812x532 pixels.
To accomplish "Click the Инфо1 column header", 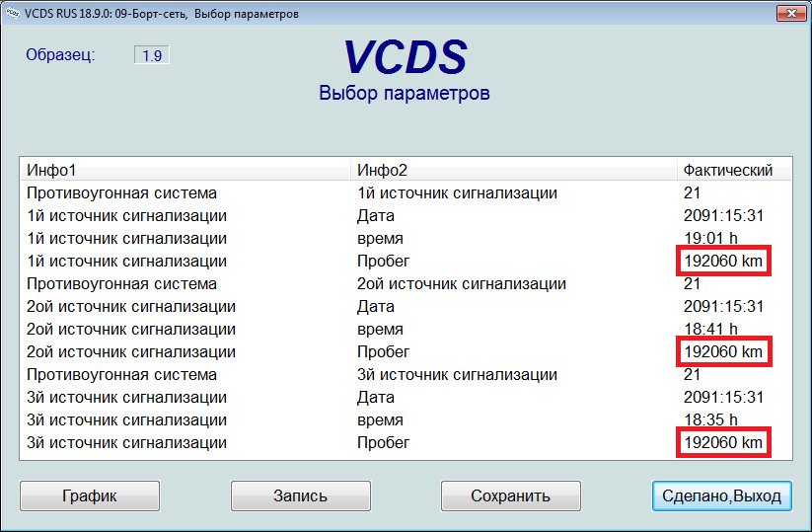I will tap(185, 170).
